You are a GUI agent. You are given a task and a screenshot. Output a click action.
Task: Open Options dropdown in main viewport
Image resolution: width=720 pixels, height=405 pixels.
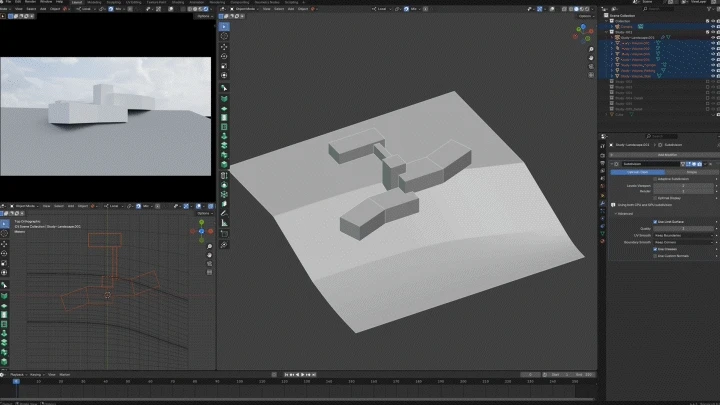pyautogui.click(x=585, y=16)
